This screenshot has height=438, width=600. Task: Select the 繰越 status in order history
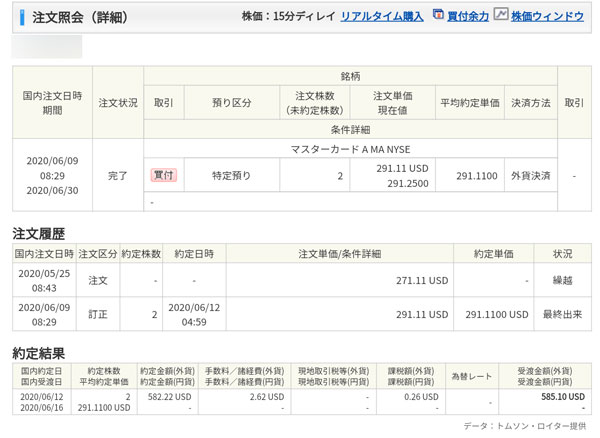[x=561, y=283]
